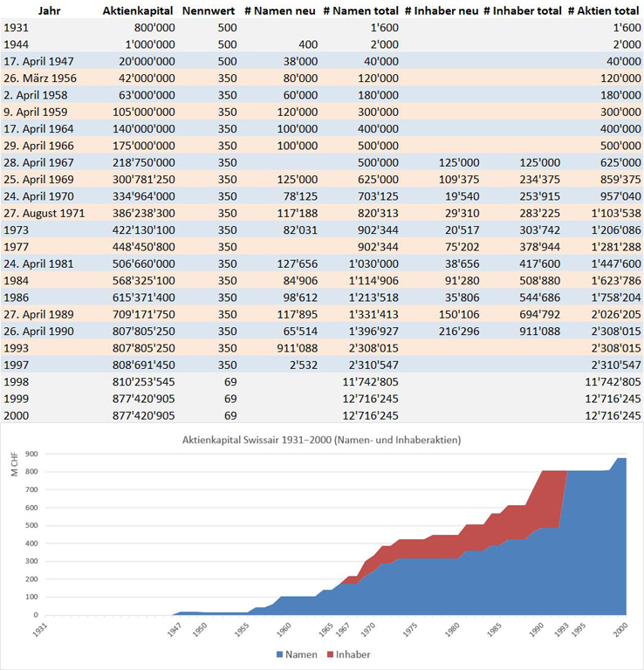Select the 9. April 1959 date cell
Viewport: 644px width, 670px height.
(x=36, y=112)
